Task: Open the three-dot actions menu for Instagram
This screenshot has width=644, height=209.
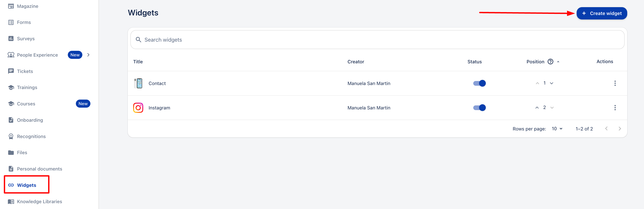Action: coord(615,108)
